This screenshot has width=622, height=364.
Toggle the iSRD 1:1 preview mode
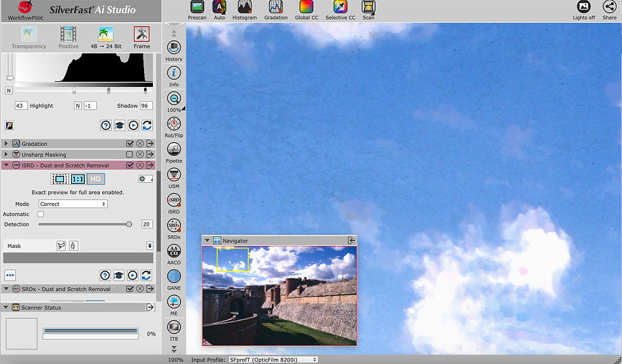click(77, 179)
